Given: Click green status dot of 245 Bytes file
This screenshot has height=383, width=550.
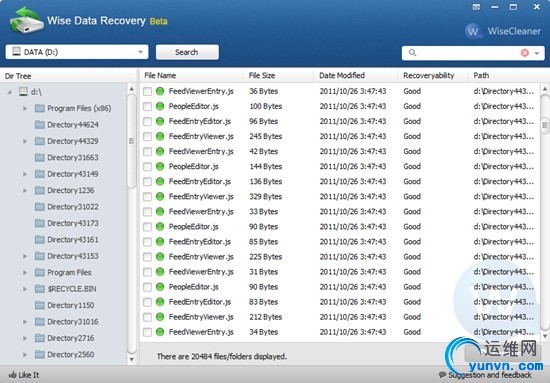Looking at the screenshot, I should [x=160, y=136].
